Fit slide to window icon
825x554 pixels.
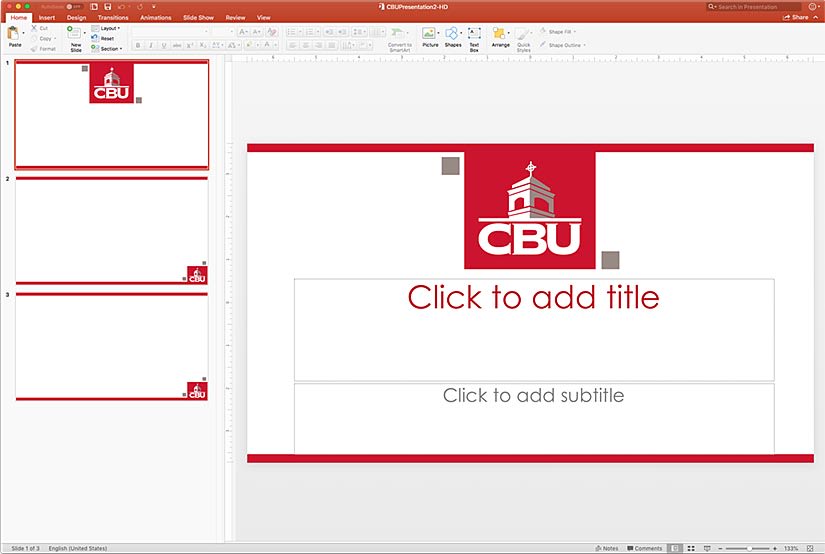point(810,548)
